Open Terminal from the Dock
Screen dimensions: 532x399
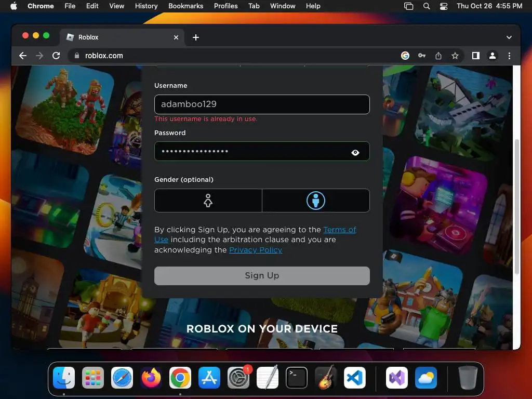point(297,378)
